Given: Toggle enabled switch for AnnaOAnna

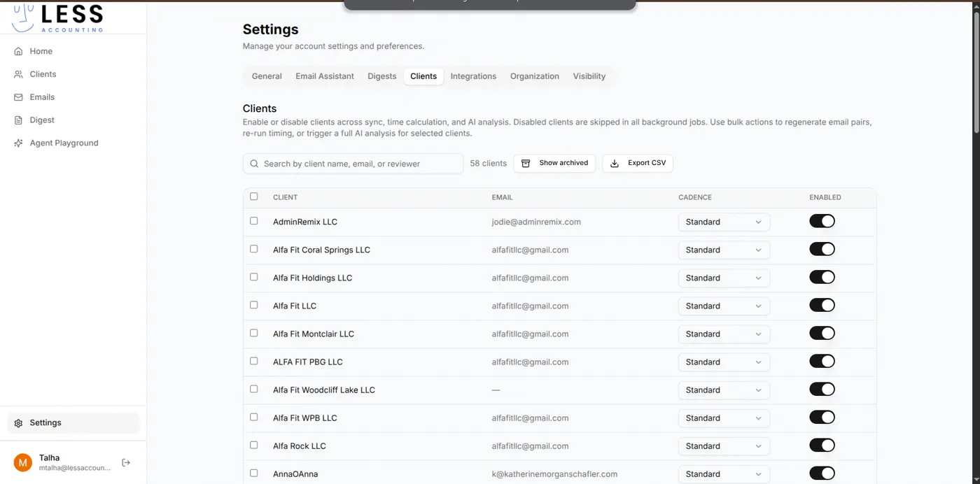Looking at the screenshot, I should (x=822, y=474).
